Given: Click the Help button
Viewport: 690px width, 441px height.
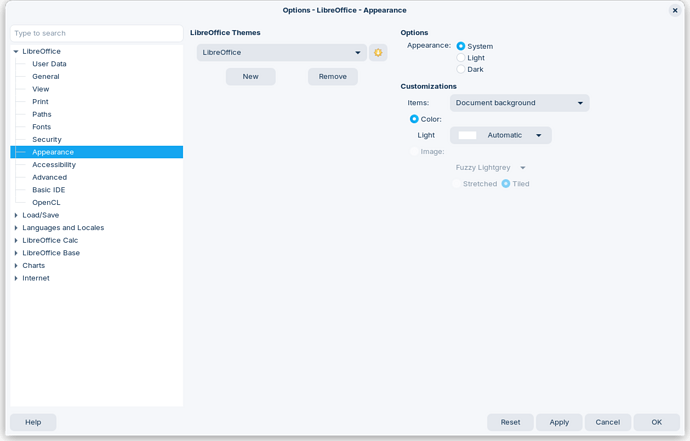Looking at the screenshot, I should point(33,422).
